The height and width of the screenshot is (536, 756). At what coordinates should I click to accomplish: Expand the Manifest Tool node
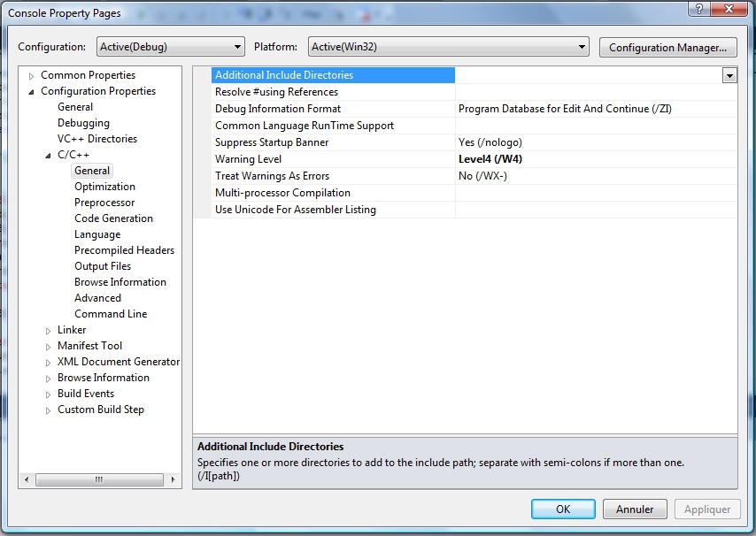49,347
